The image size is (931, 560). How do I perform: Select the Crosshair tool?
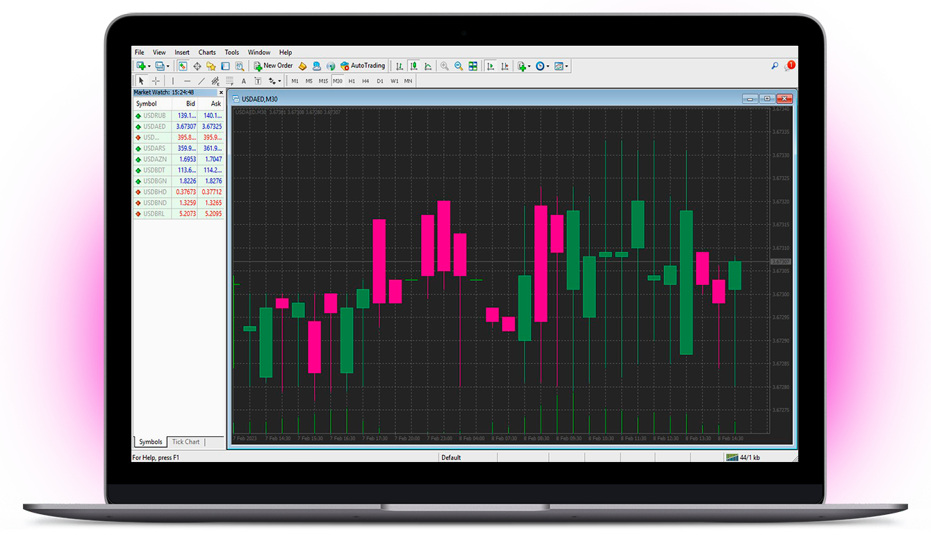156,81
